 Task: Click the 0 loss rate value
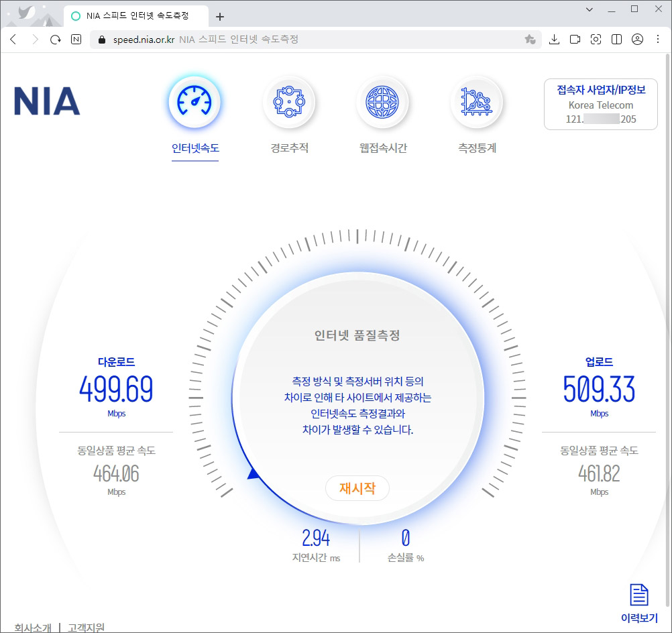tap(406, 538)
